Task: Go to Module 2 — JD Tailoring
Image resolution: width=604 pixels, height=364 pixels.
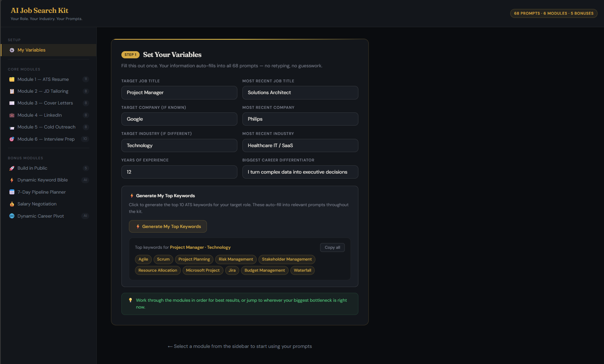Action: [x=48, y=91]
